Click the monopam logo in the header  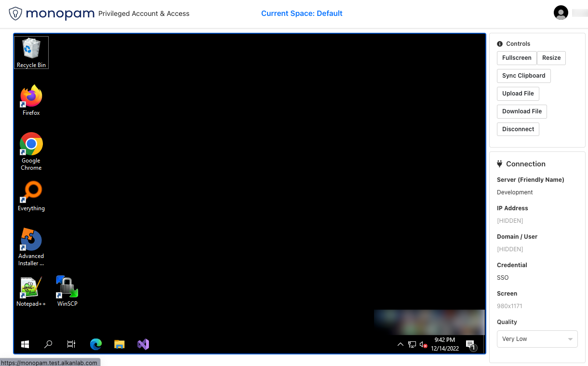pos(52,14)
